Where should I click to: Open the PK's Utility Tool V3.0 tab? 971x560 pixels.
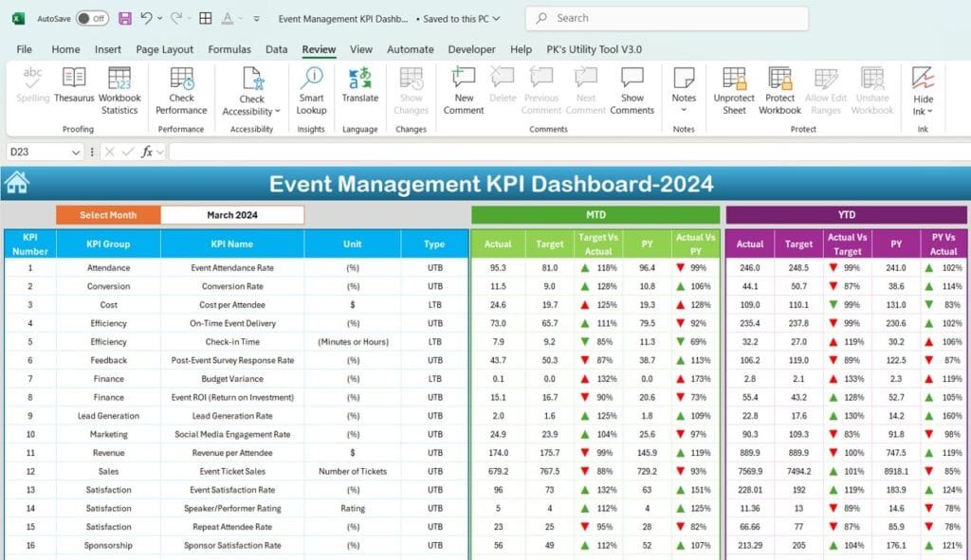594,49
